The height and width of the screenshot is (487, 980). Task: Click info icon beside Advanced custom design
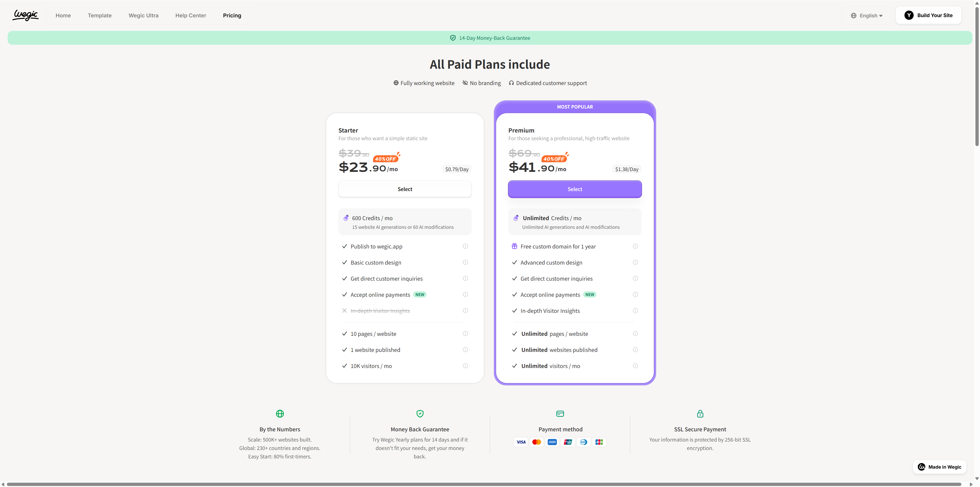(635, 262)
